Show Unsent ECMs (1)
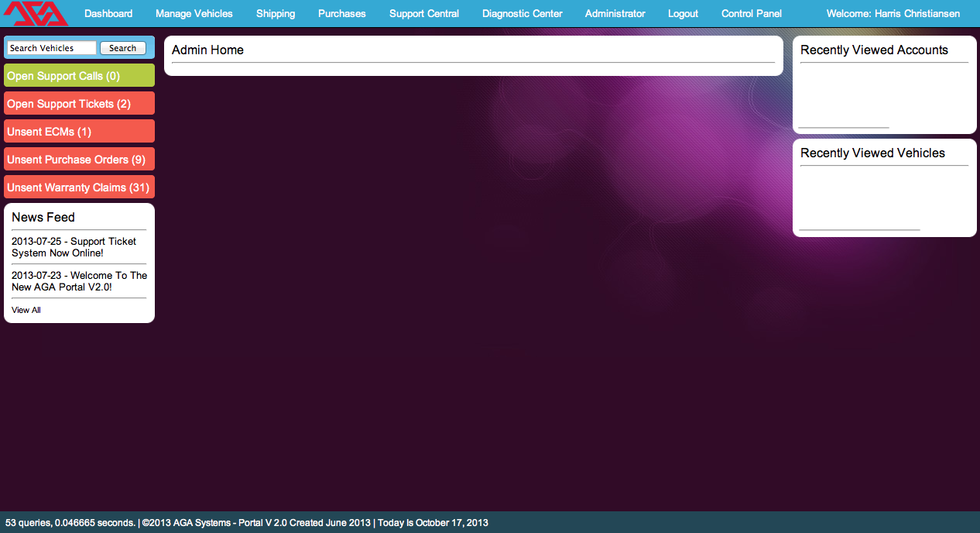This screenshot has width=980, height=533. pos(50,132)
